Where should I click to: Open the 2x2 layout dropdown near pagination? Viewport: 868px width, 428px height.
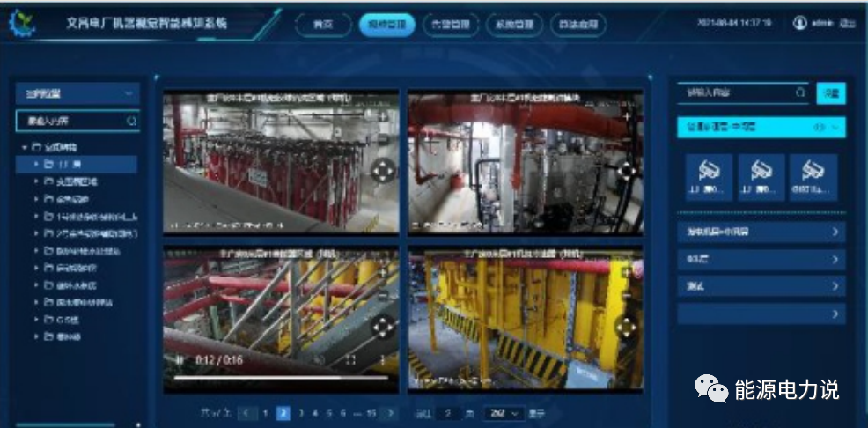click(504, 413)
